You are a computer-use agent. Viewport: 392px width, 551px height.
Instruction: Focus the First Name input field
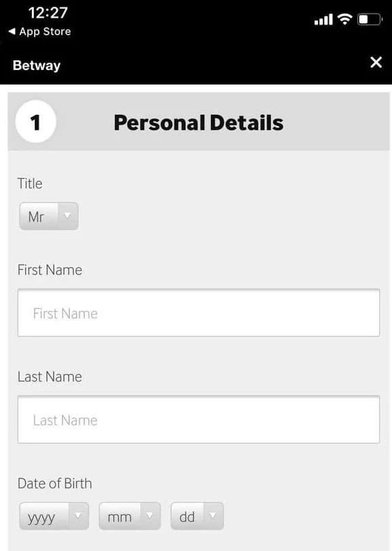[198, 313]
